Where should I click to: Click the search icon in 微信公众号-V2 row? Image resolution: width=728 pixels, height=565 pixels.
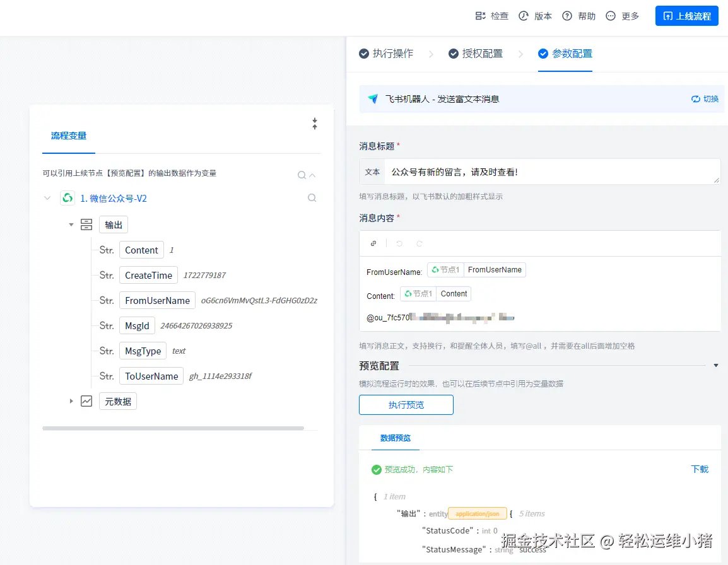pyautogui.click(x=312, y=198)
